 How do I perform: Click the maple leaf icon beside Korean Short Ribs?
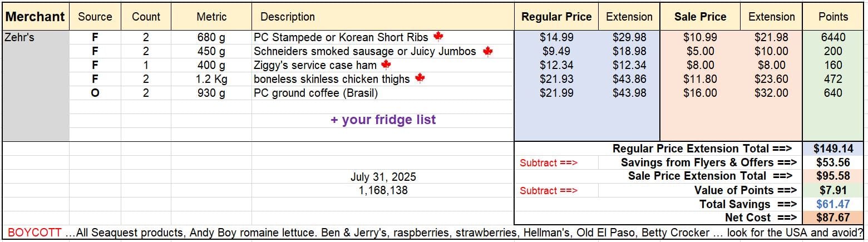coord(438,37)
